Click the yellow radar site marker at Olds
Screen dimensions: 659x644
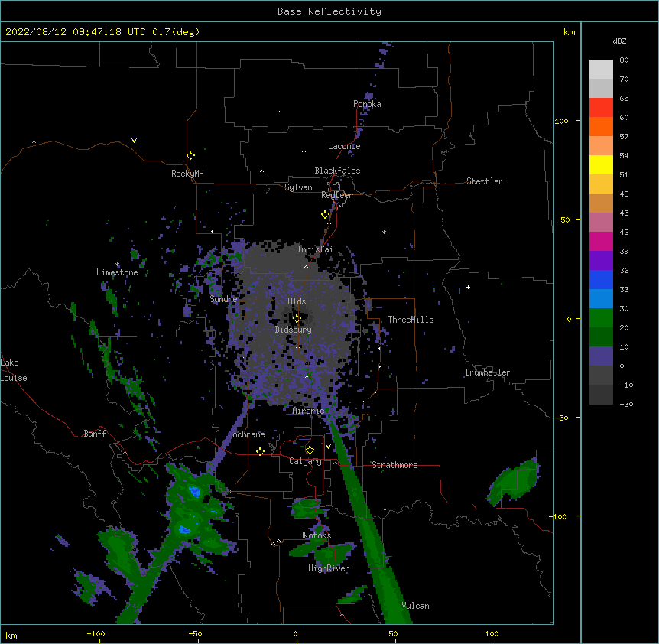click(297, 319)
